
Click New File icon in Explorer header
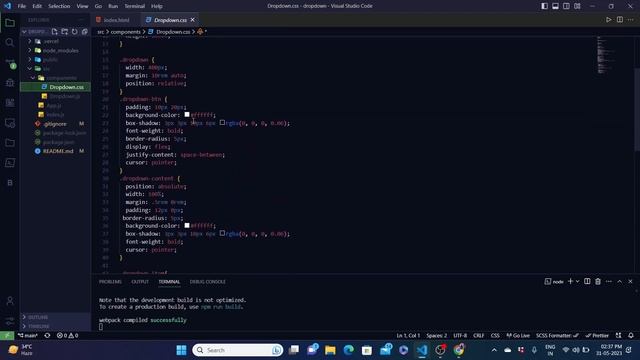tap(55, 31)
